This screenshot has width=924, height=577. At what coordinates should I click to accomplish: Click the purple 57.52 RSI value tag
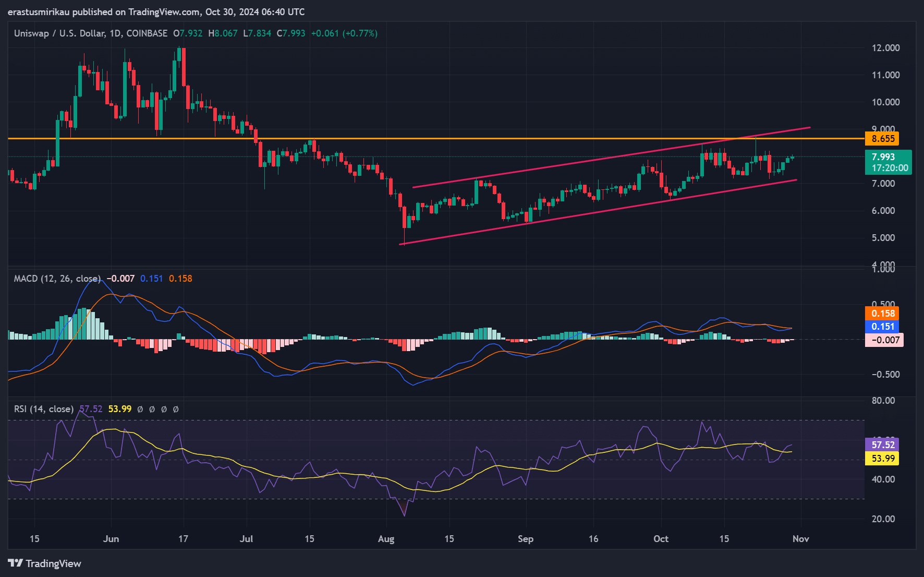tap(882, 445)
